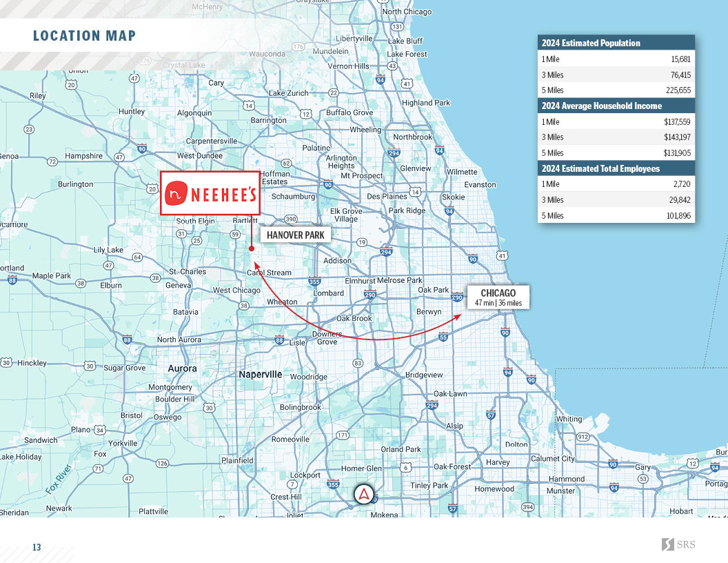This screenshot has height=563, width=728.
Task: Click the Route 394 highway shield
Action: coord(527,507)
